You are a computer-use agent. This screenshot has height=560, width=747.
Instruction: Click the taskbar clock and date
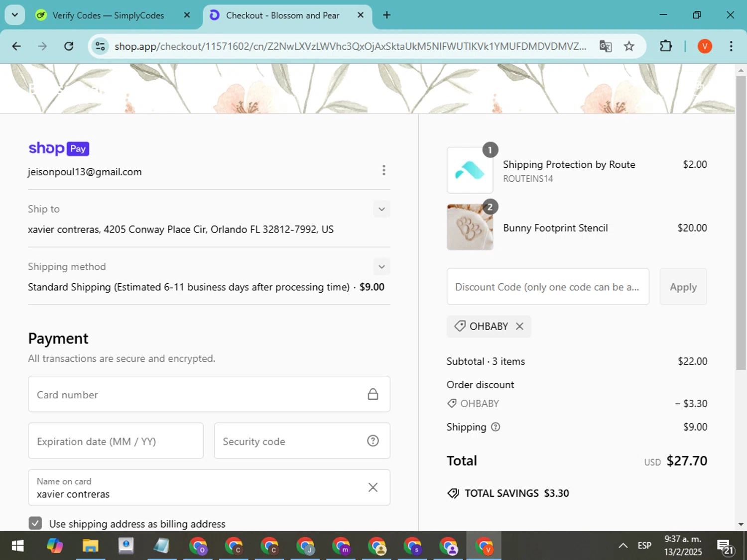683,546
